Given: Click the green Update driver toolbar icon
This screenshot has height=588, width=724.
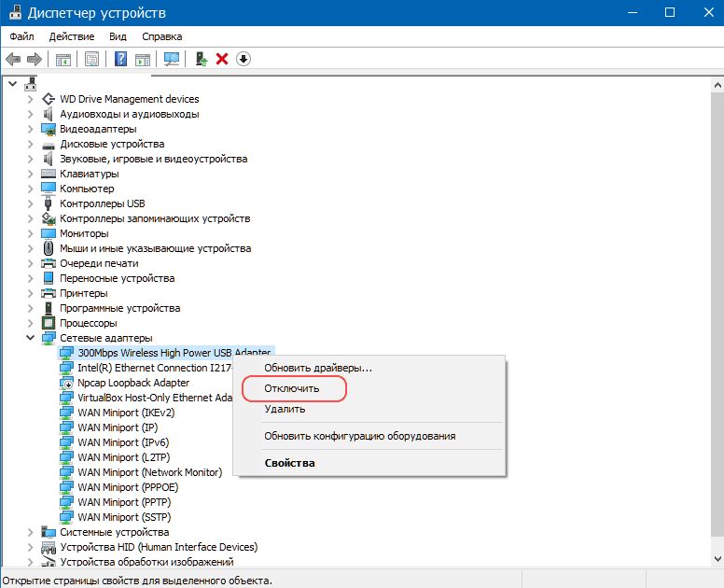Looking at the screenshot, I should [201, 59].
